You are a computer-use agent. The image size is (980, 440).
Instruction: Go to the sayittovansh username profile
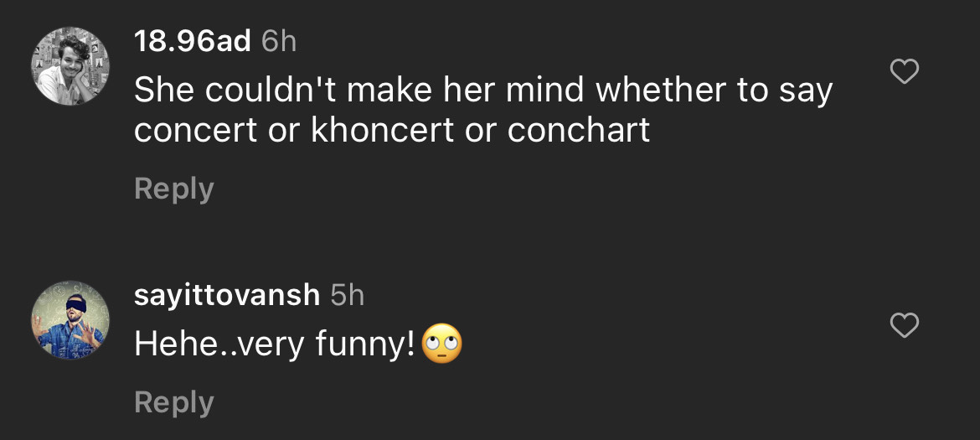click(x=227, y=295)
